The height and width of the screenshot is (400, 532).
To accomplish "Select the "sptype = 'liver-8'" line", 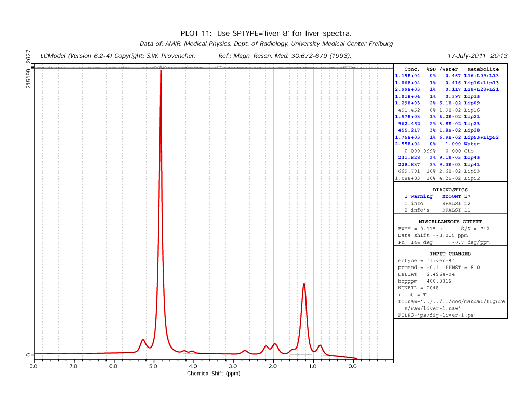I will tap(426, 261).
